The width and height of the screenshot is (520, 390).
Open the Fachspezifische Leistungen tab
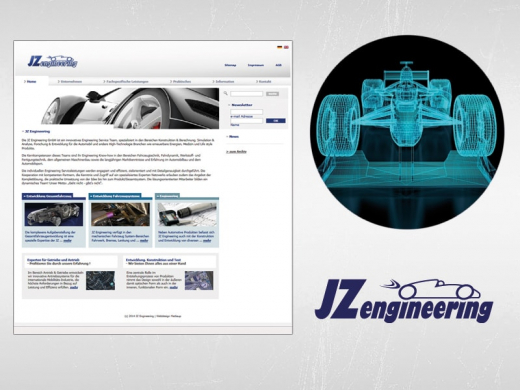point(126,81)
